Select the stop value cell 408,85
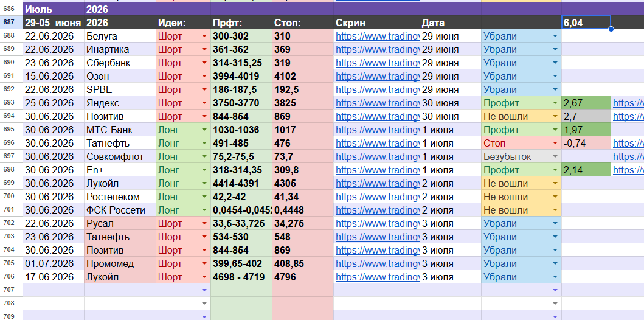644x320 pixels. pyautogui.click(x=303, y=263)
